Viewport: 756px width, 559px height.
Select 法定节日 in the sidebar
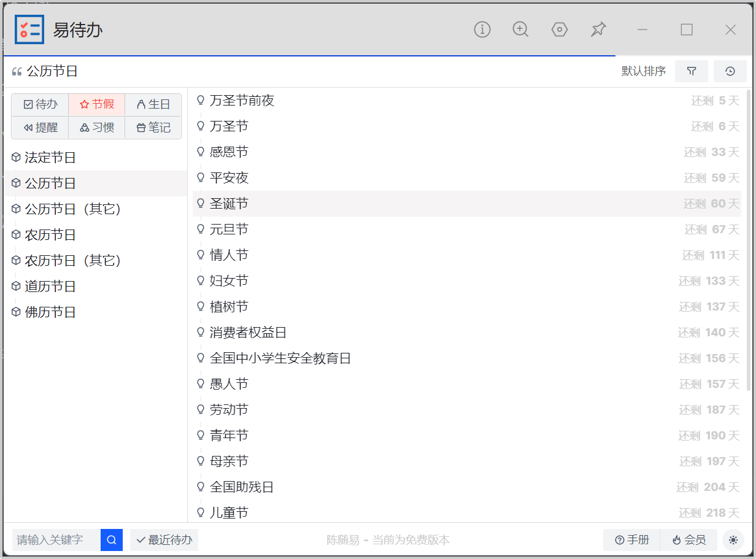pyautogui.click(x=50, y=158)
